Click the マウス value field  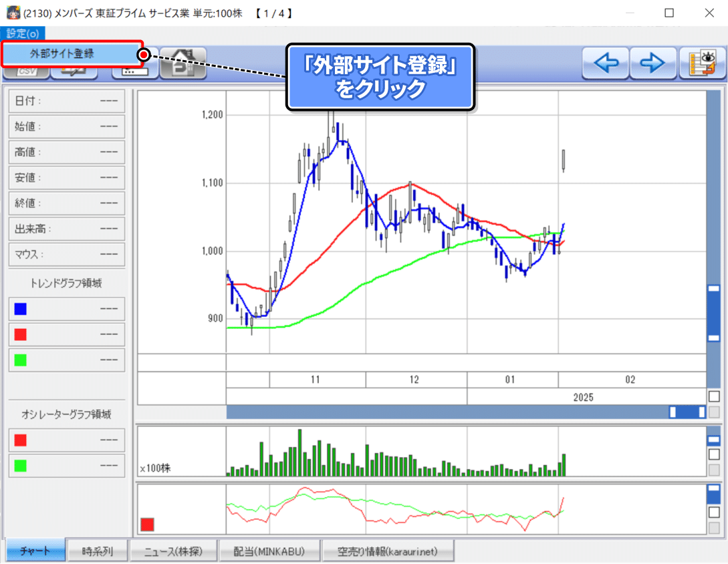coord(67,255)
